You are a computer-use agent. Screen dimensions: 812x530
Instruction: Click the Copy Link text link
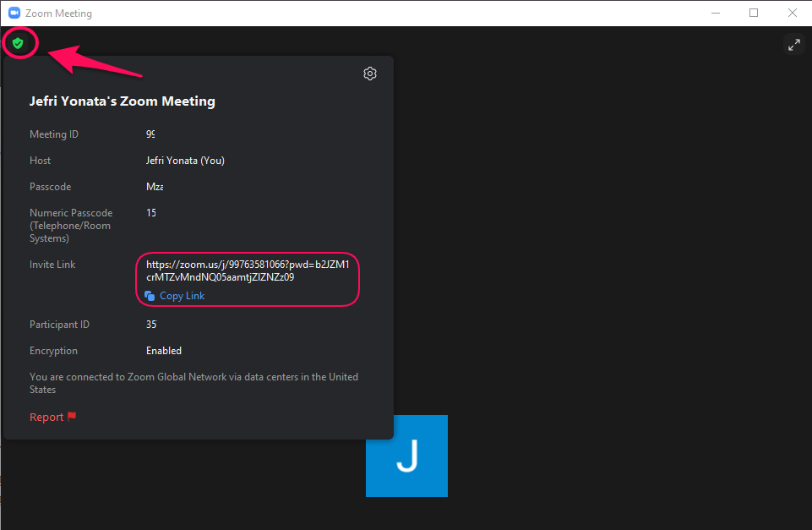(x=182, y=296)
